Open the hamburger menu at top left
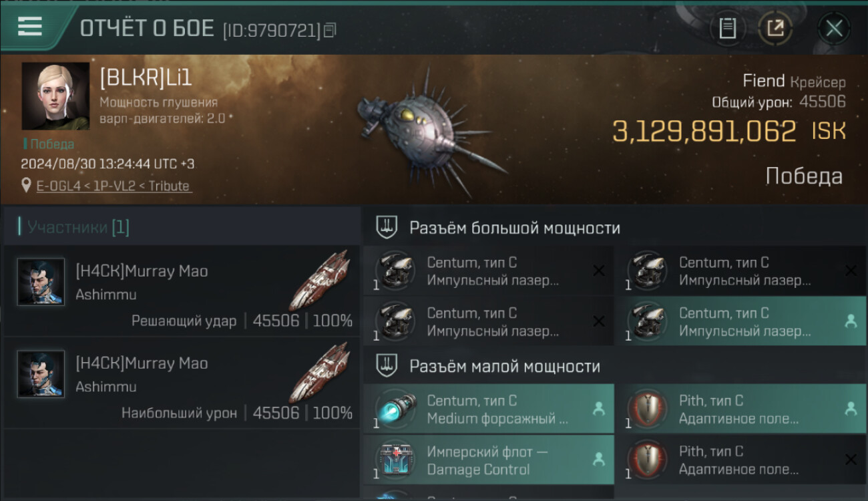 point(30,26)
